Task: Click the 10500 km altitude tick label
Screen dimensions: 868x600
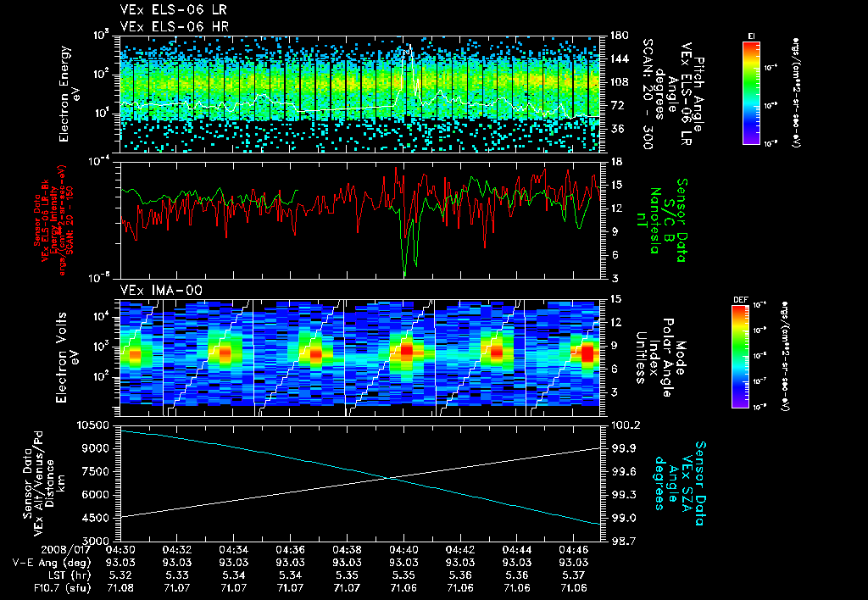Action: (x=92, y=425)
